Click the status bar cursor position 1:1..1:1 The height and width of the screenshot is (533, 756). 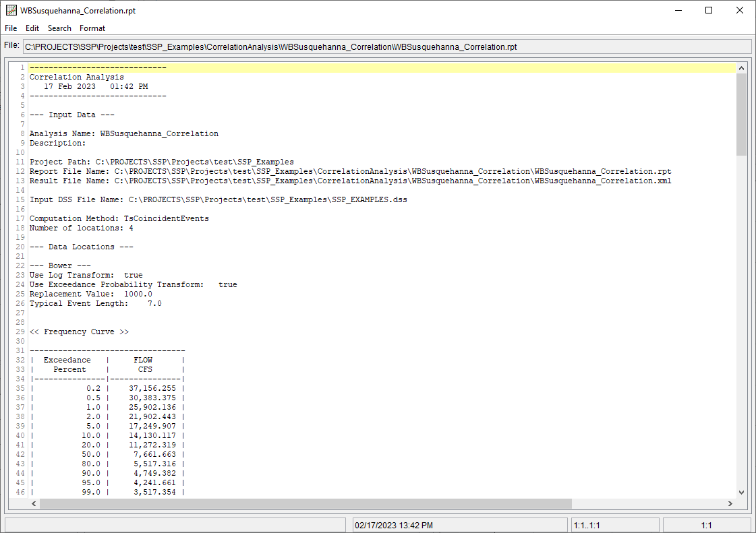[x=587, y=526]
